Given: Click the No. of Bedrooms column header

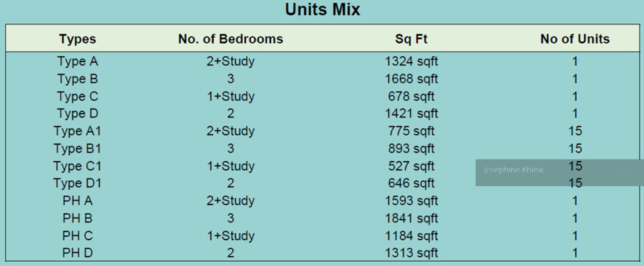Looking at the screenshot, I should [x=230, y=39].
